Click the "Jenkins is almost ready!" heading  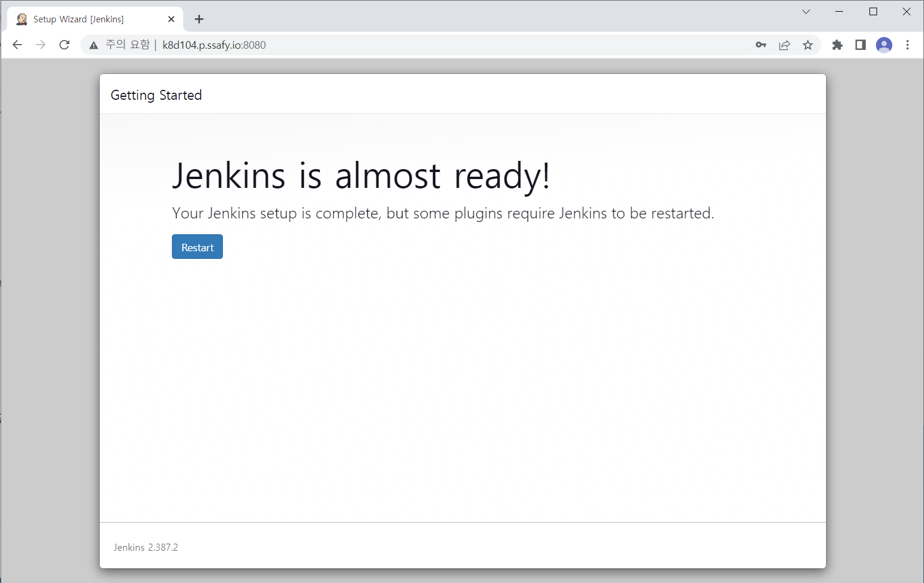361,176
